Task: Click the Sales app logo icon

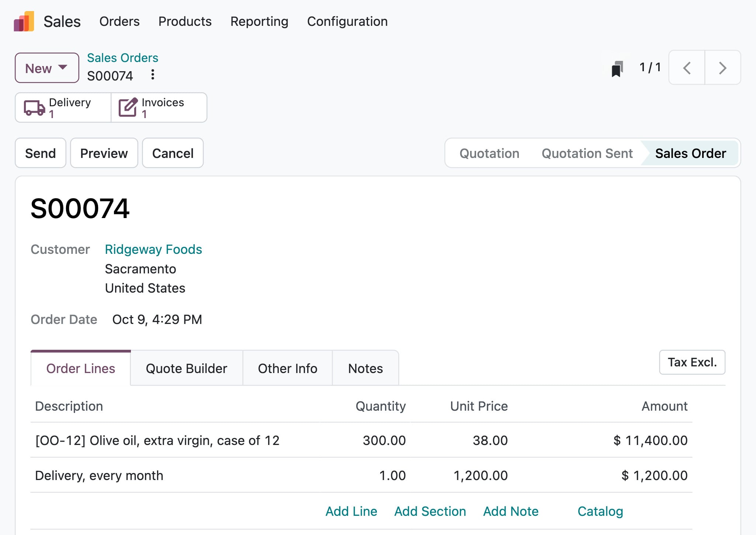Action: click(24, 21)
